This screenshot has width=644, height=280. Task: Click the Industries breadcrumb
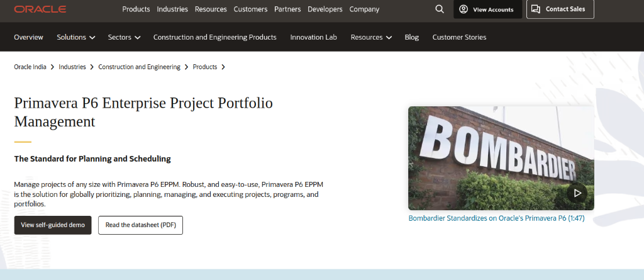[72, 67]
